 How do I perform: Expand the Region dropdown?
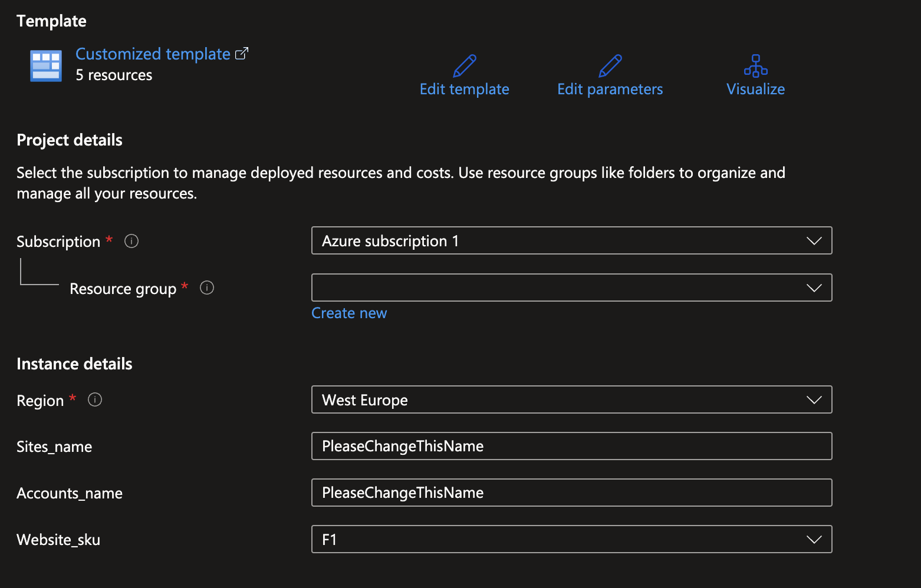(814, 399)
